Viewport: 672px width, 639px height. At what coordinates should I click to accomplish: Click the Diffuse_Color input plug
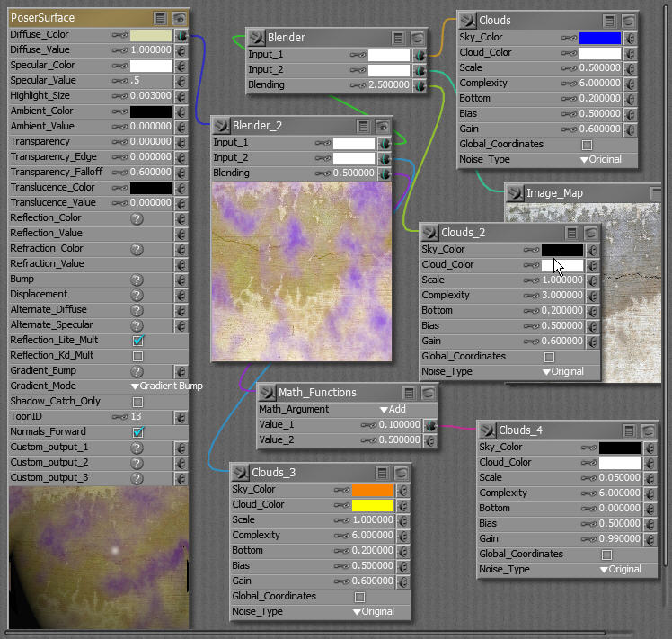pos(181,36)
